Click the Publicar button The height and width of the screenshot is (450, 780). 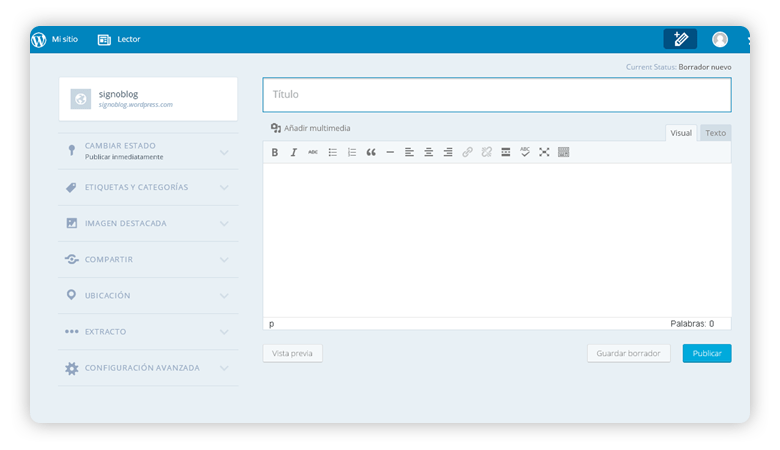(x=707, y=353)
